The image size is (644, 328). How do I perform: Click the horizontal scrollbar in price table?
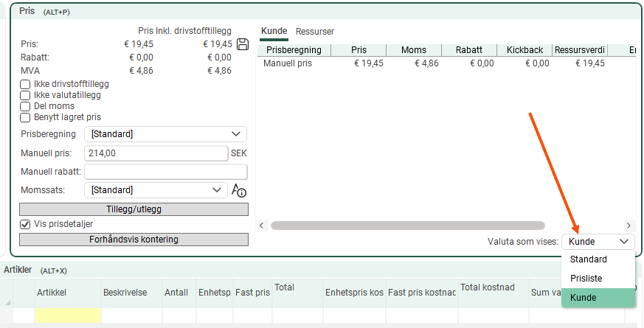[x=407, y=226]
